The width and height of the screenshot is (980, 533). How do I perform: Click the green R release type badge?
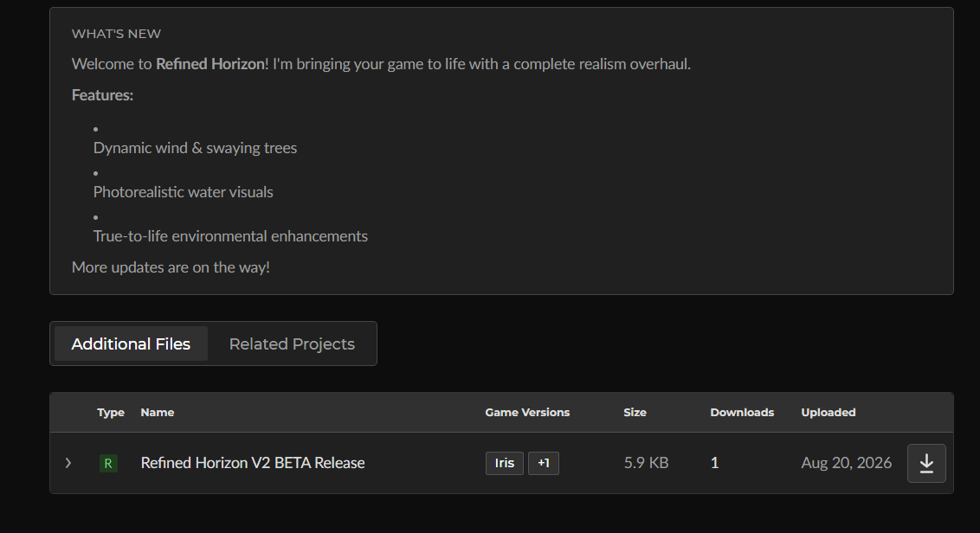(x=108, y=463)
